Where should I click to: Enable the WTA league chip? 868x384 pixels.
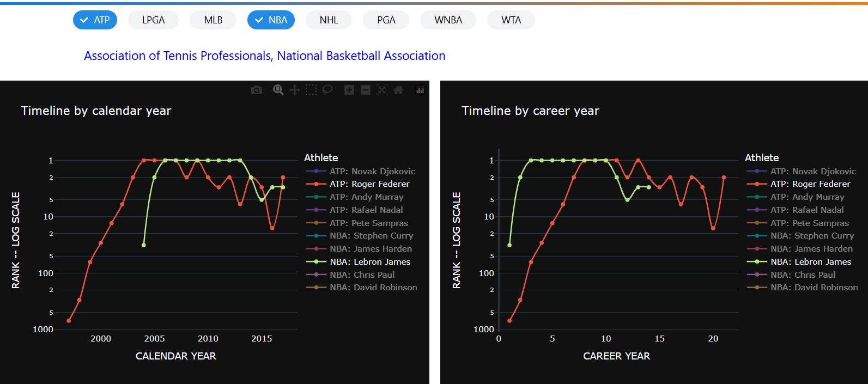point(511,20)
